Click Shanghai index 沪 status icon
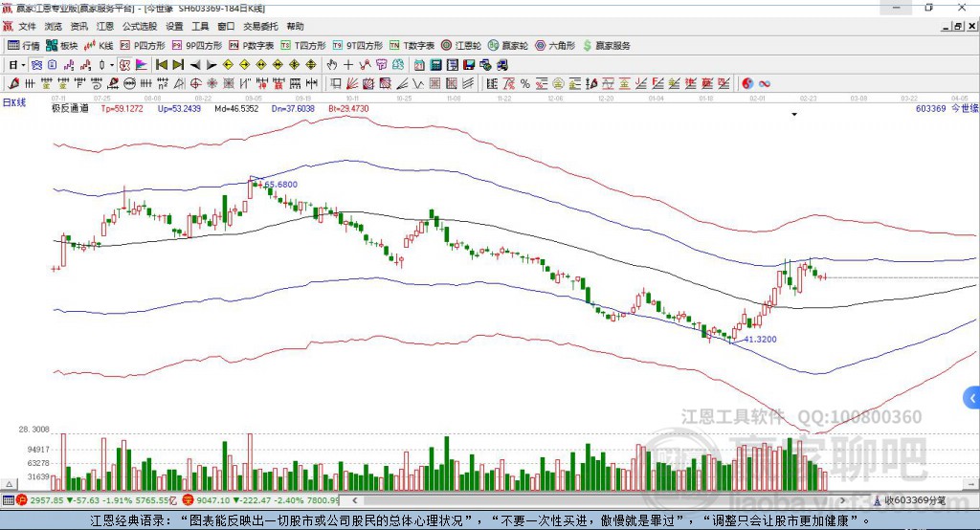Viewport: 980px width, 530px height. pos(22,500)
